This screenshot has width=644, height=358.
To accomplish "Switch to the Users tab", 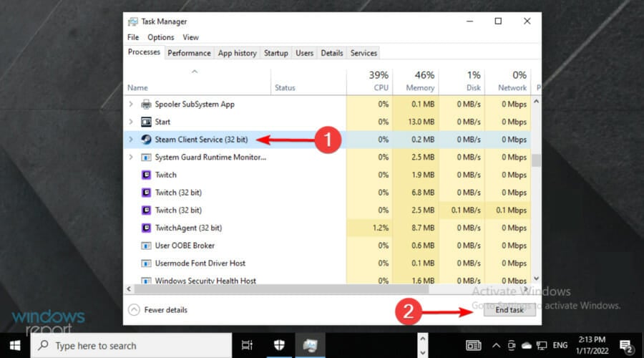I will tap(304, 53).
